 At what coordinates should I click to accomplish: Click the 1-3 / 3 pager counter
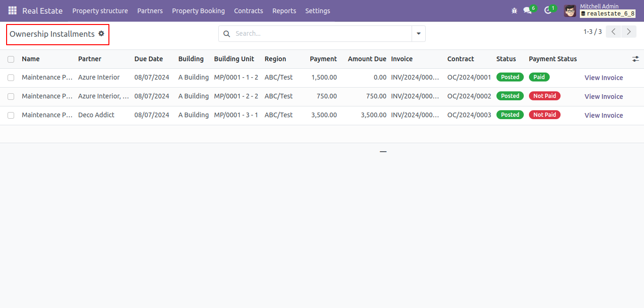(593, 32)
